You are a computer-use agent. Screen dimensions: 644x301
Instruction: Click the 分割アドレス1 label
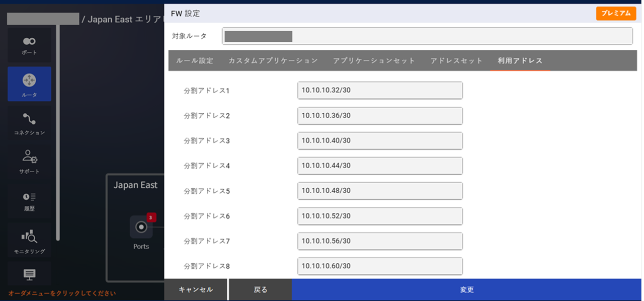click(x=207, y=91)
